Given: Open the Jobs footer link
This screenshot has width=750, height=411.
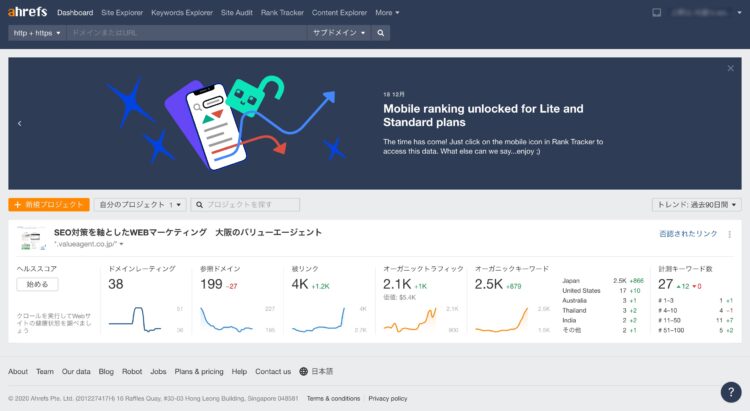Looking at the screenshot, I should [158, 371].
